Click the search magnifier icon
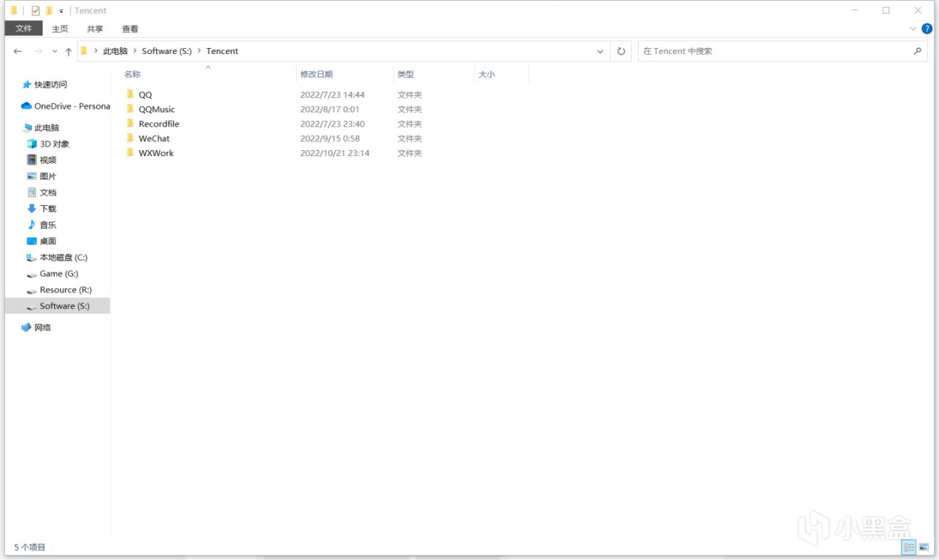 pyautogui.click(x=918, y=51)
